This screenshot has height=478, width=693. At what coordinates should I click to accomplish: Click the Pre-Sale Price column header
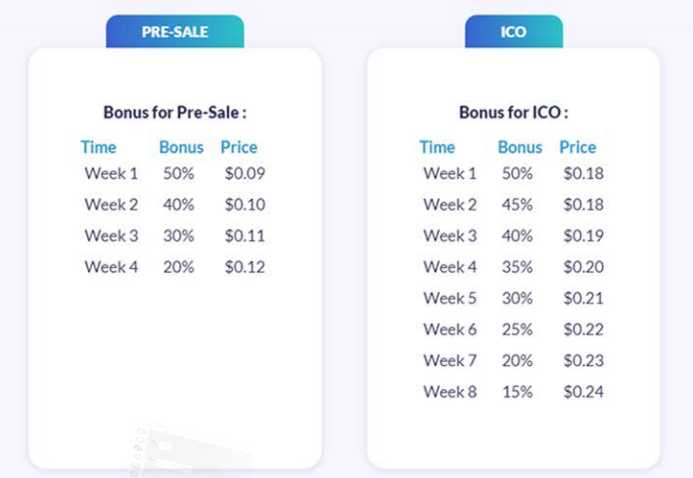(239, 147)
